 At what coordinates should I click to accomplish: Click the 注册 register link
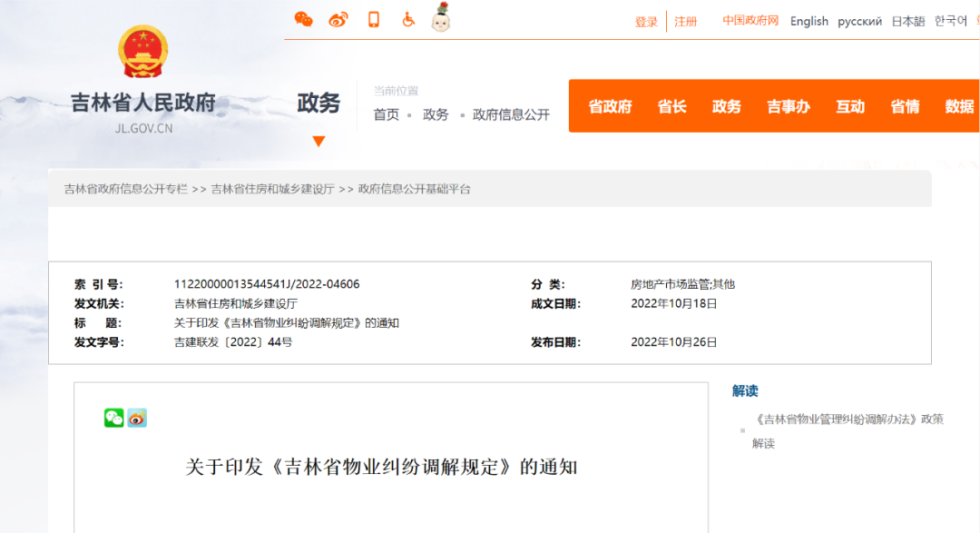pyautogui.click(x=686, y=22)
